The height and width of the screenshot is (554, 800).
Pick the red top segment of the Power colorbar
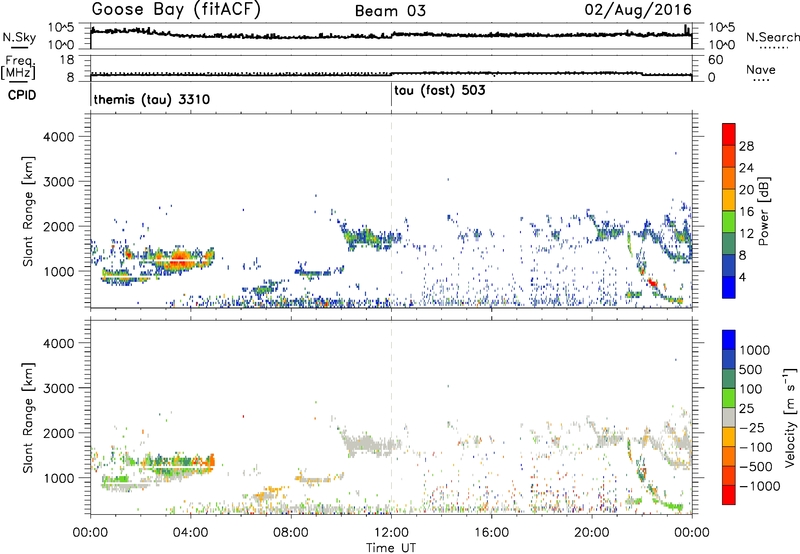point(729,134)
